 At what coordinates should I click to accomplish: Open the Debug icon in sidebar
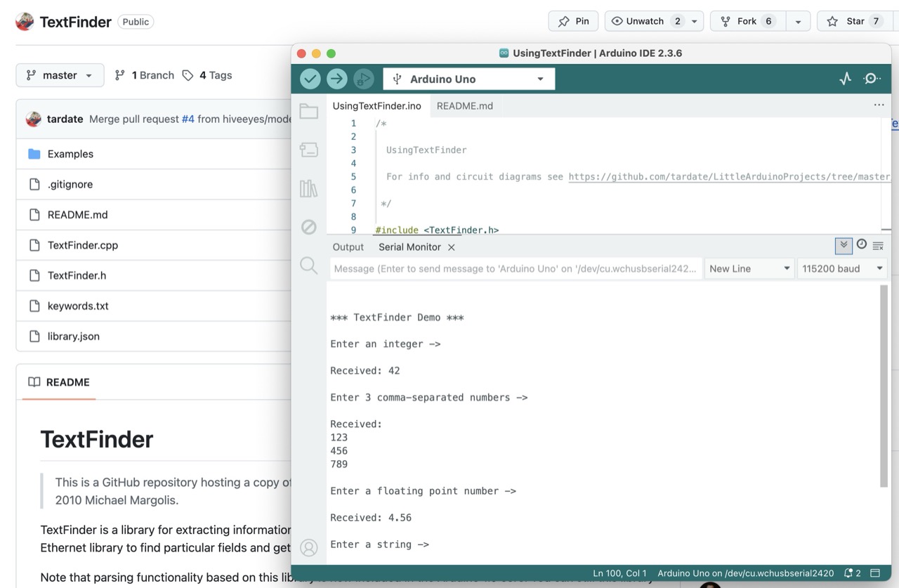tap(309, 227)
